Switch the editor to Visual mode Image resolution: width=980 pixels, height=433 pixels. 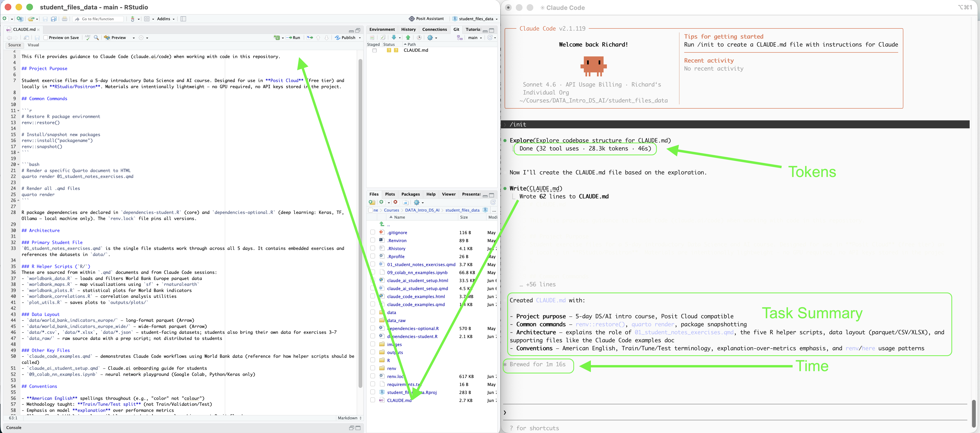click(33, 45)
